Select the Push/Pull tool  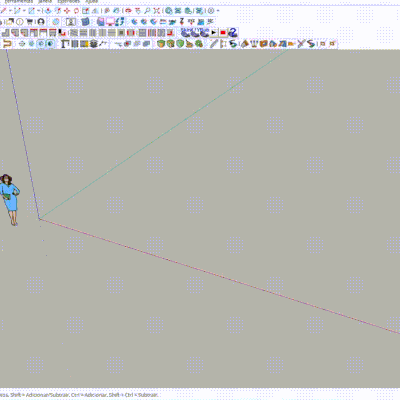click(48, 11)
